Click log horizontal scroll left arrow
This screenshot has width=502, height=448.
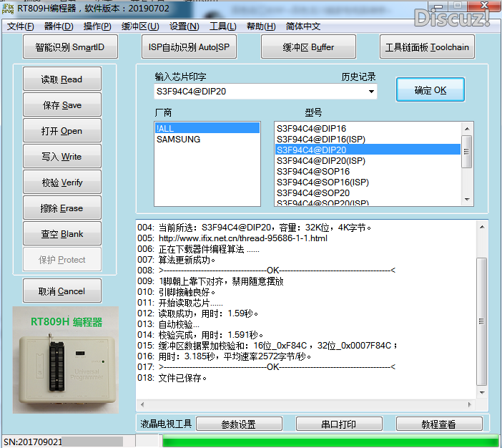[142, 405]
